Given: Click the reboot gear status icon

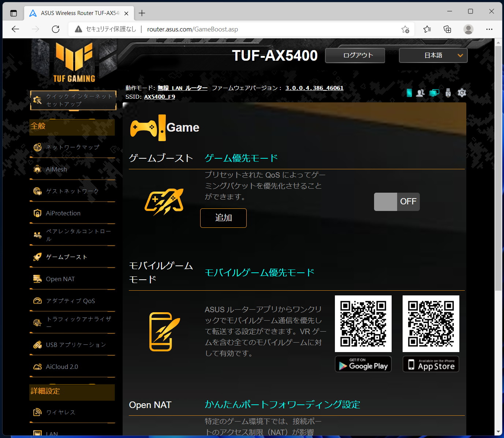Looking at the screenshot, I should [x=462, y=93].
